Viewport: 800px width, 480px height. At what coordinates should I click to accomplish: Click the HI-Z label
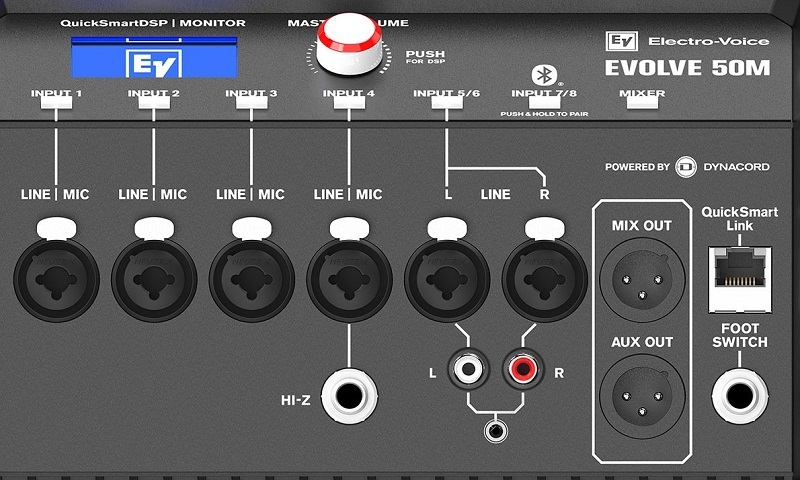(x=295, y=400)
